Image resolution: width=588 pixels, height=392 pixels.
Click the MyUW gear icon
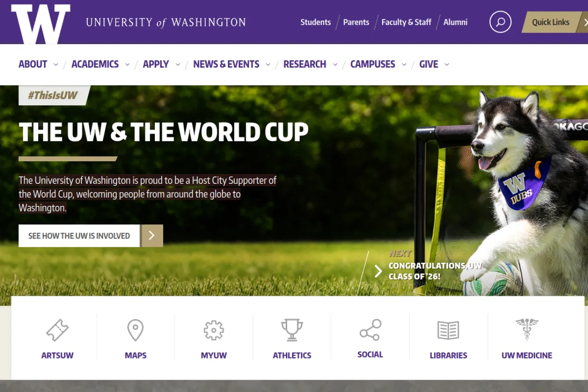pos(214,330)
